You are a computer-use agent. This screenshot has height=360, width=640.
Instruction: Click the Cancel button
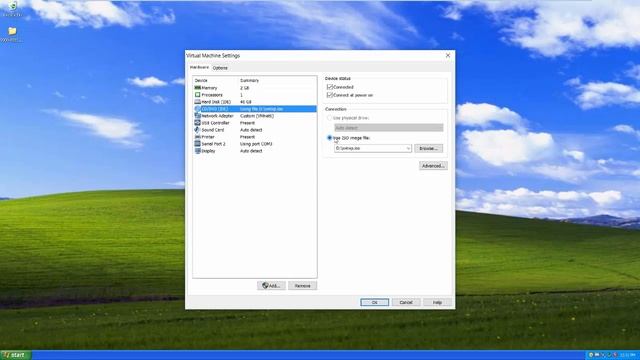[406, 302]
